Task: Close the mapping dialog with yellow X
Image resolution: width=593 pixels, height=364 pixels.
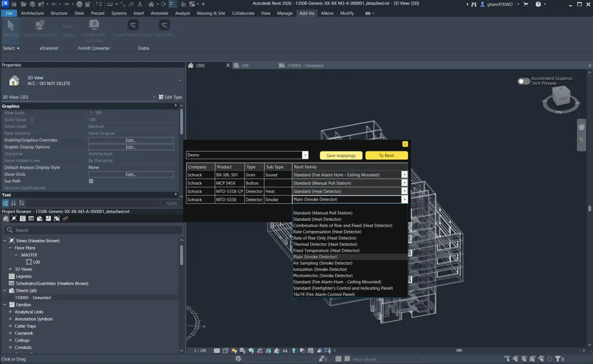Action: click(x=405, y=144)
